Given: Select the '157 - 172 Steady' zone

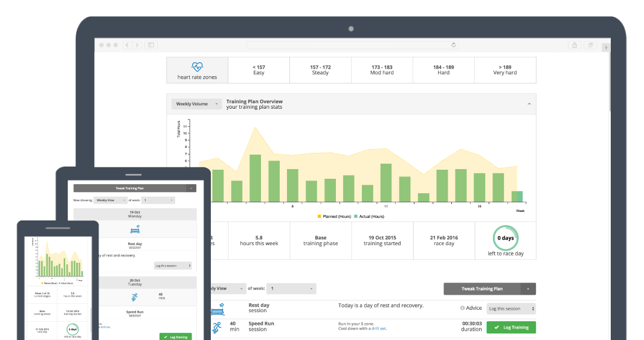Looking at the screenshot, I should coord(320,70).
